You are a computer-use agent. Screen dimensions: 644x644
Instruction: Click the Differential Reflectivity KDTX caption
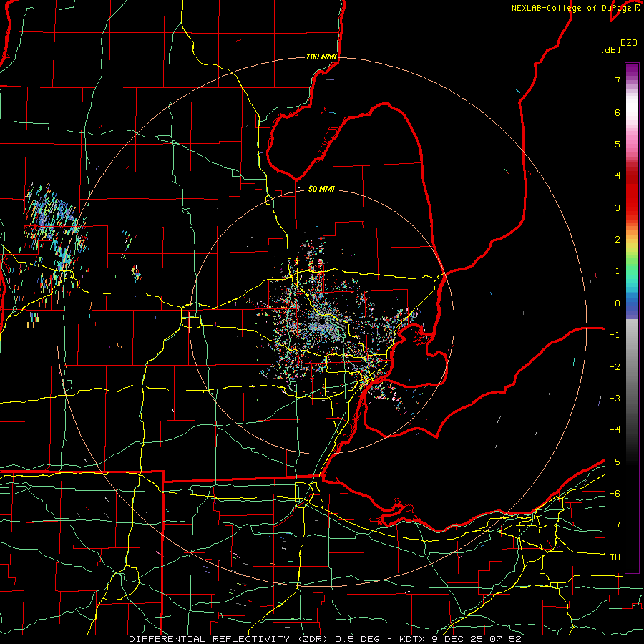(x=325, y=639)
